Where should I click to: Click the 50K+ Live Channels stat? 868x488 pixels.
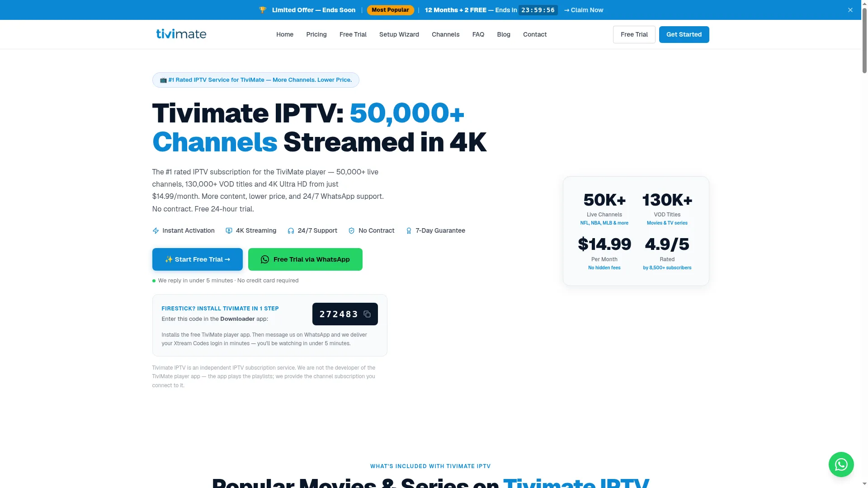(x=604, y=208)
